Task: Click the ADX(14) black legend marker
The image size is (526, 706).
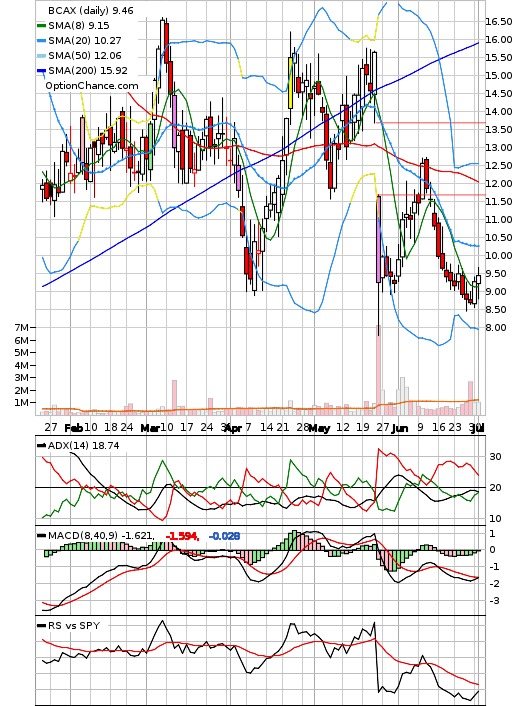Action: coord(41,446)
